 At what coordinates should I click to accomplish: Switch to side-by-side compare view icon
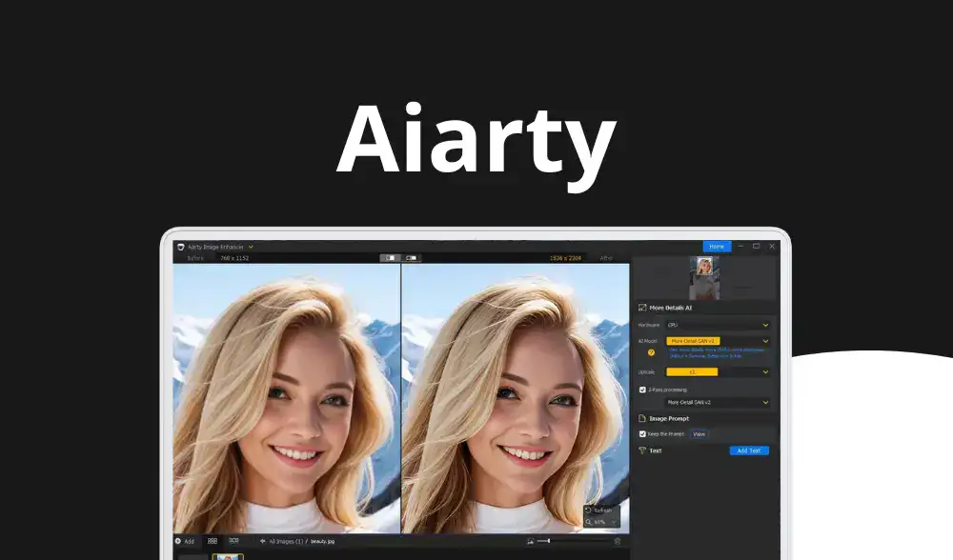(x=412, y=258)
